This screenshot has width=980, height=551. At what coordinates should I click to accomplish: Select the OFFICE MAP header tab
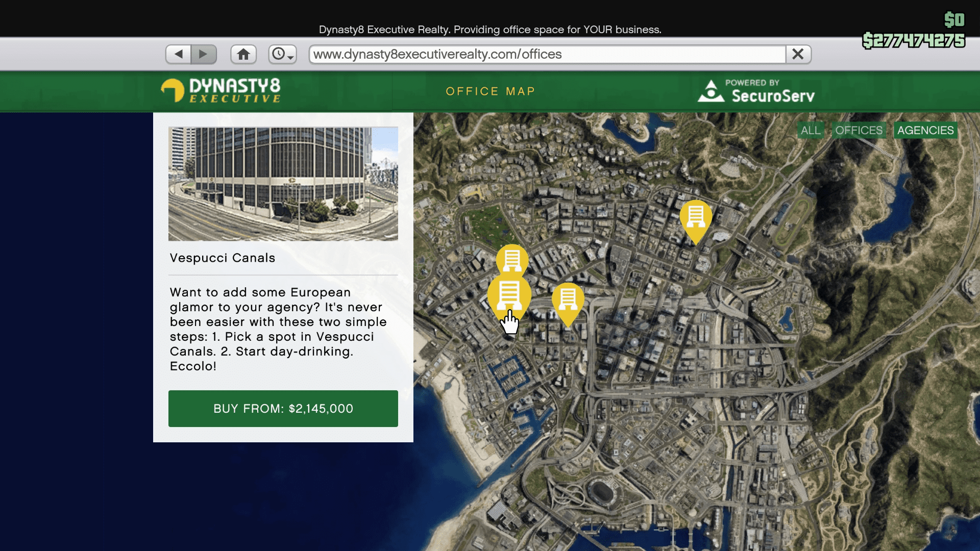tap(491, 91)
